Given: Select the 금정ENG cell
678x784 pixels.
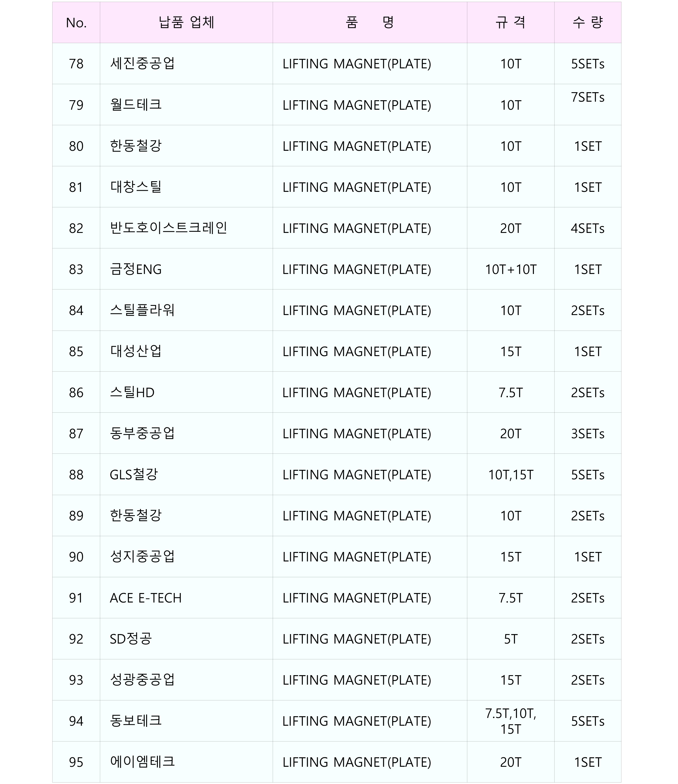Looking at the screenshot, I should coord(136,269).
